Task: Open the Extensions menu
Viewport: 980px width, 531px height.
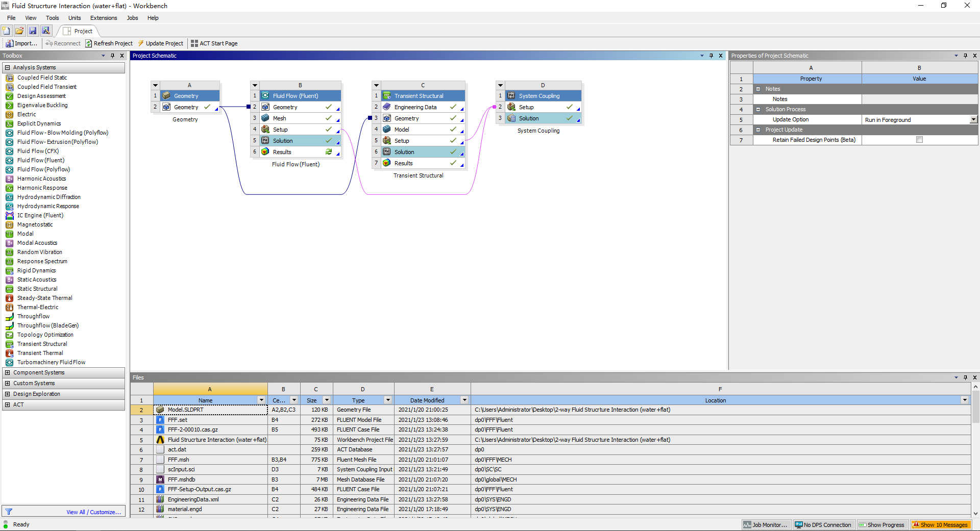Action: [104, 18]
